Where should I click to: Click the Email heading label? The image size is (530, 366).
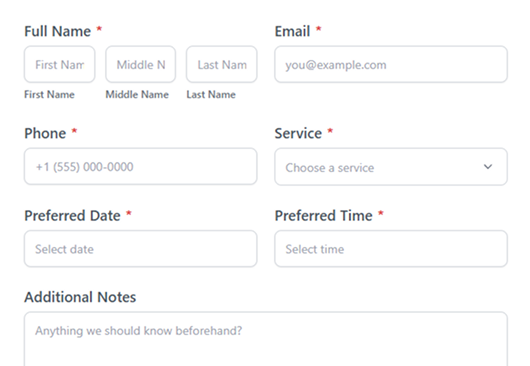[292, 31]
